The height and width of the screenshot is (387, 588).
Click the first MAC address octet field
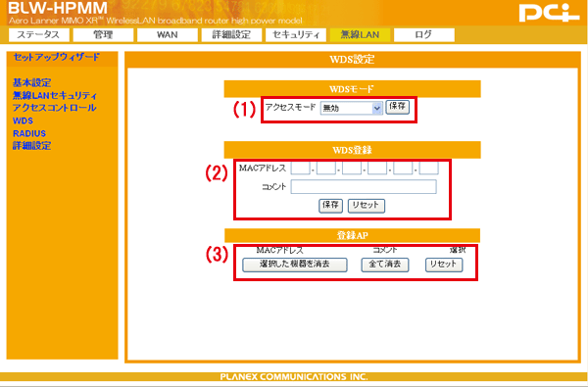click(x=301, y=168)
